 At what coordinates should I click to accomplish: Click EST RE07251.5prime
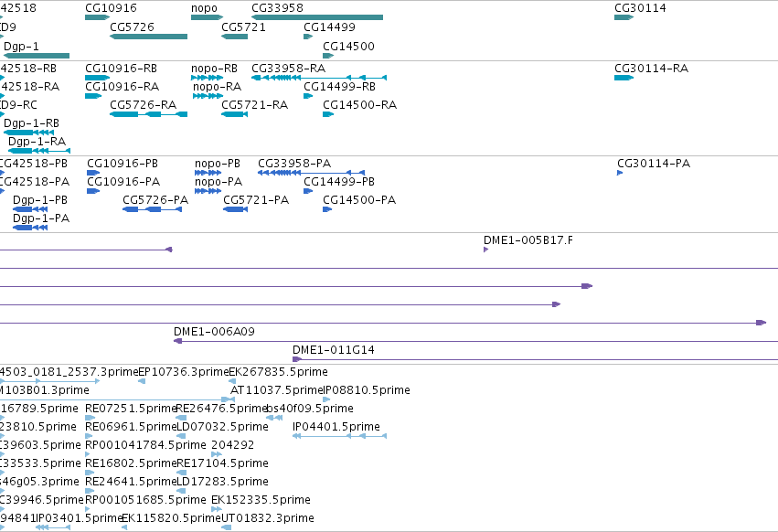90,418
